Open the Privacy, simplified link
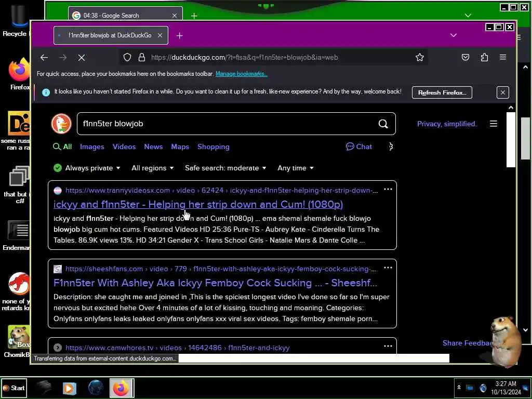532x399 pixels. [x=447, y=124]
